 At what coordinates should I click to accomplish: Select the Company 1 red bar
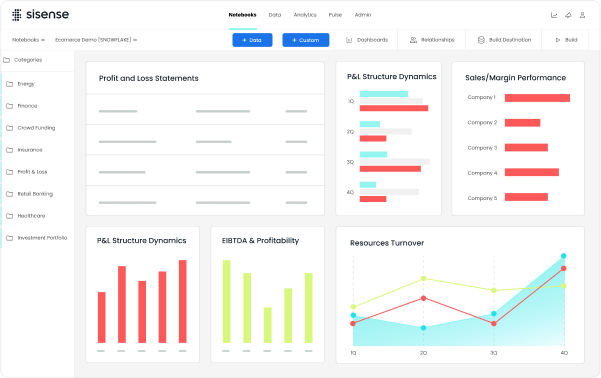click(x=537, y=98)
